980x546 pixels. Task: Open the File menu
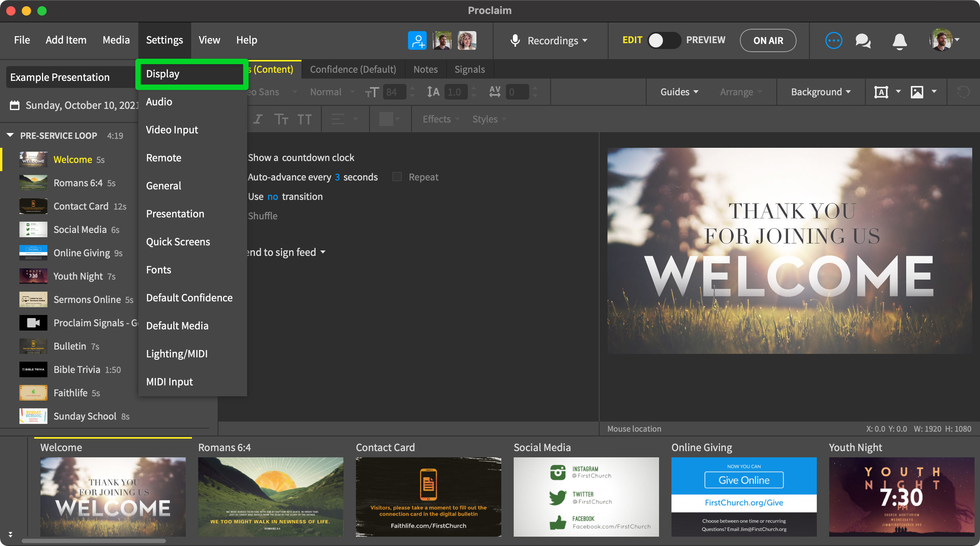[22, 40]
